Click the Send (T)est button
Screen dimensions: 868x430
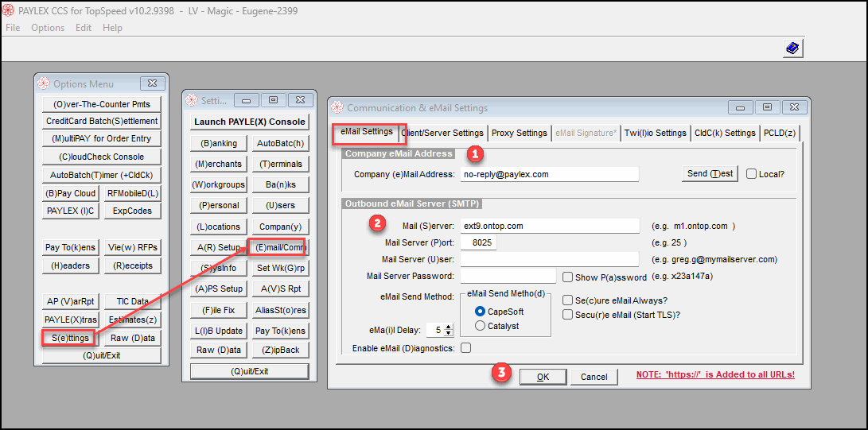[710, 173]
